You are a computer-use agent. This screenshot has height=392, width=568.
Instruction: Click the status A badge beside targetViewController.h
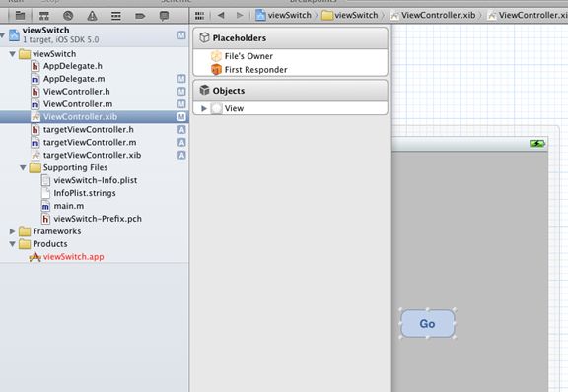point(181,130)
